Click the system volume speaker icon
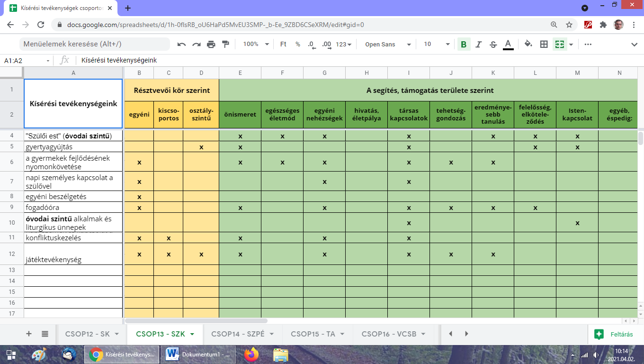 595,355
